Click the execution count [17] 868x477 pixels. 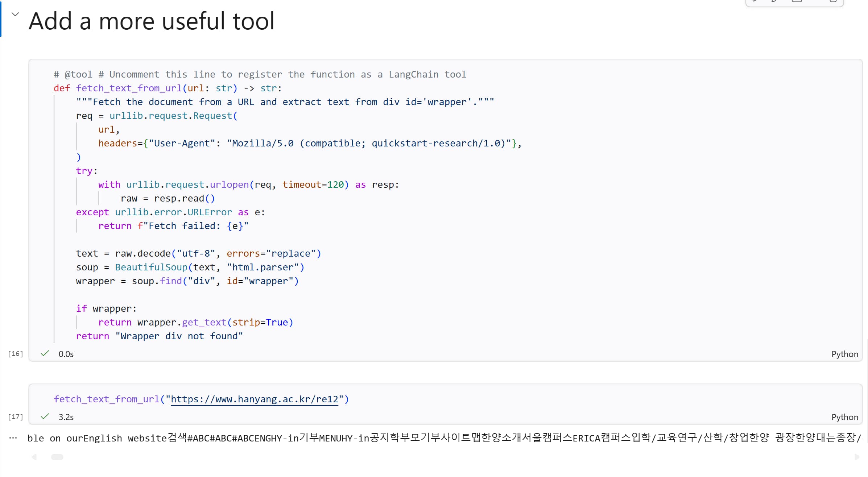click(15, 417)
